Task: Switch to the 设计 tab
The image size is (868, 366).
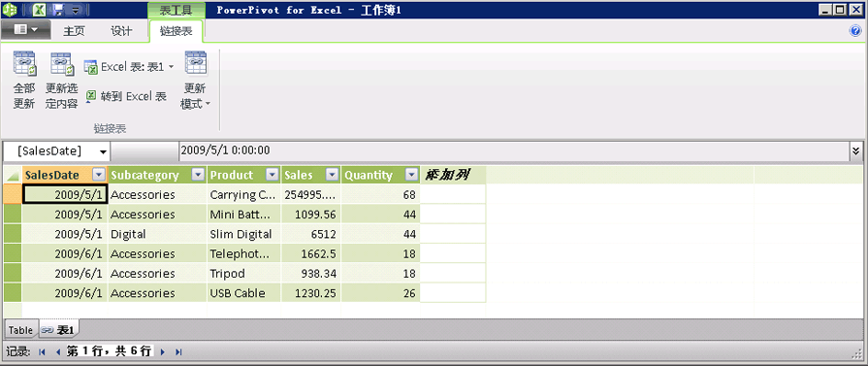Action: [121, 31]
